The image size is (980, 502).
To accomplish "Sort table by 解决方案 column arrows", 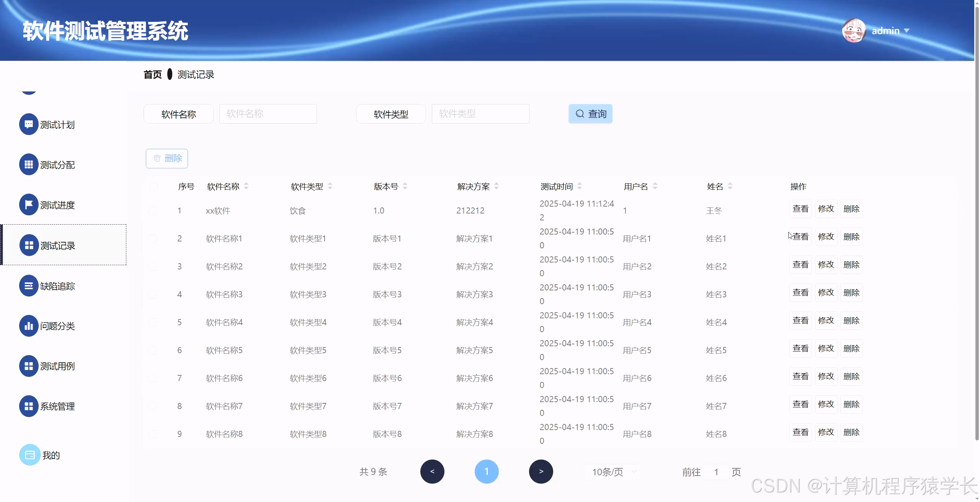I will click(497, 186).
